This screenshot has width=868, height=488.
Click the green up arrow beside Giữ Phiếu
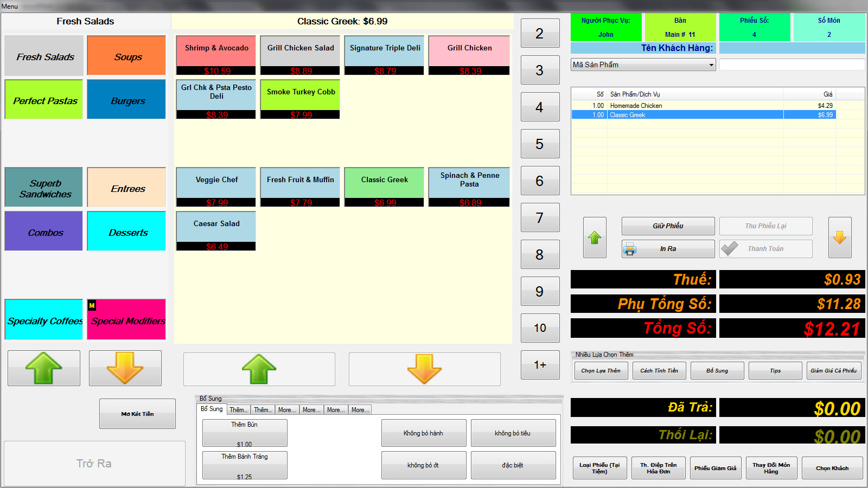coord(595,237)
